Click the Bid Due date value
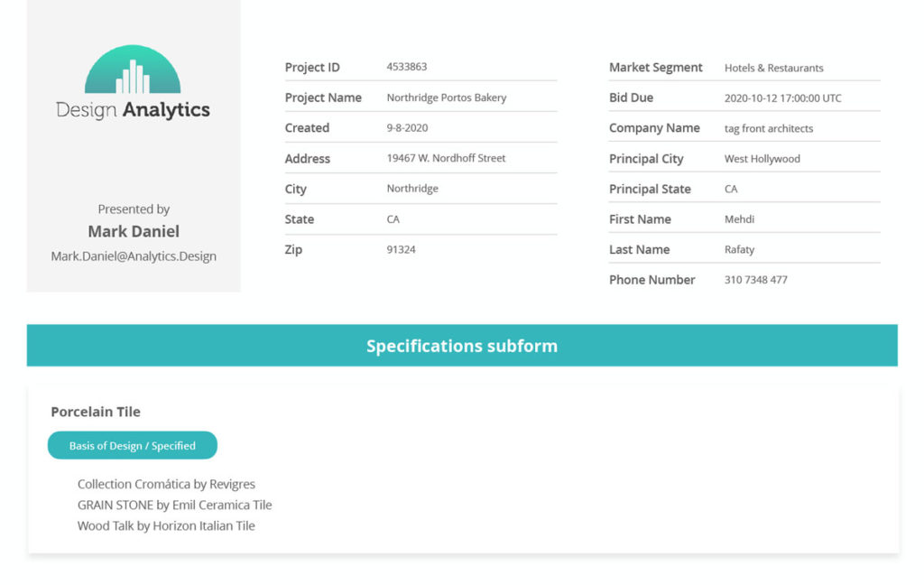Screen dimensions: 924x585 (782, 97)
